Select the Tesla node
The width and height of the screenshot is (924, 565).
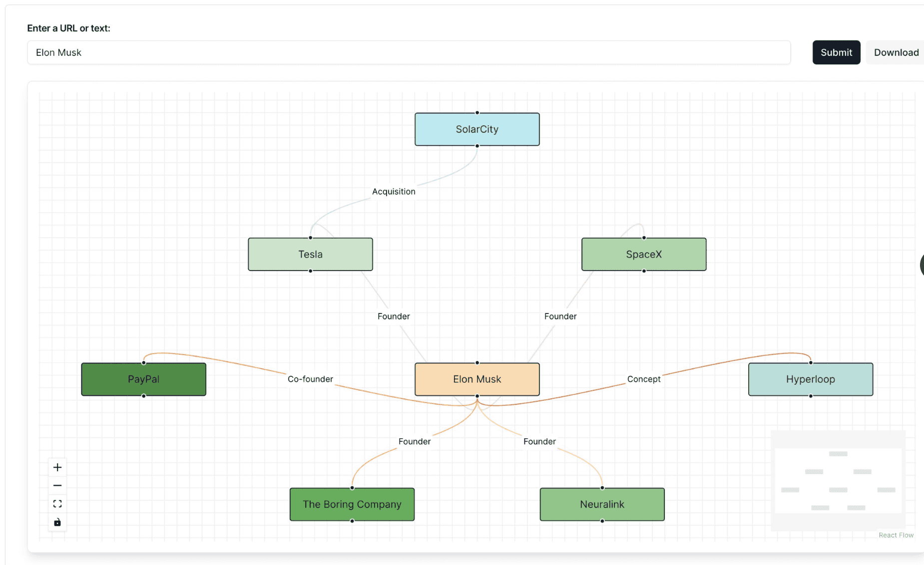(310, 254)
